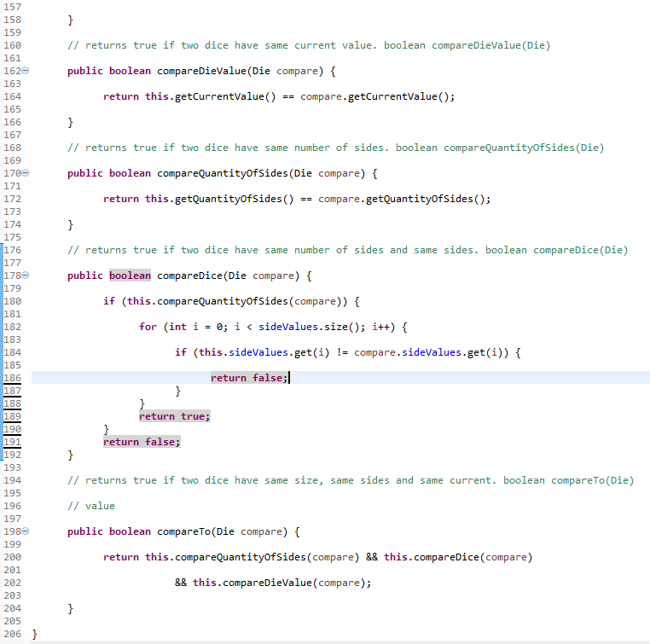Collapse the compareTo method at line 198
The height and width of the screenshot is (644, 650).
26,531
